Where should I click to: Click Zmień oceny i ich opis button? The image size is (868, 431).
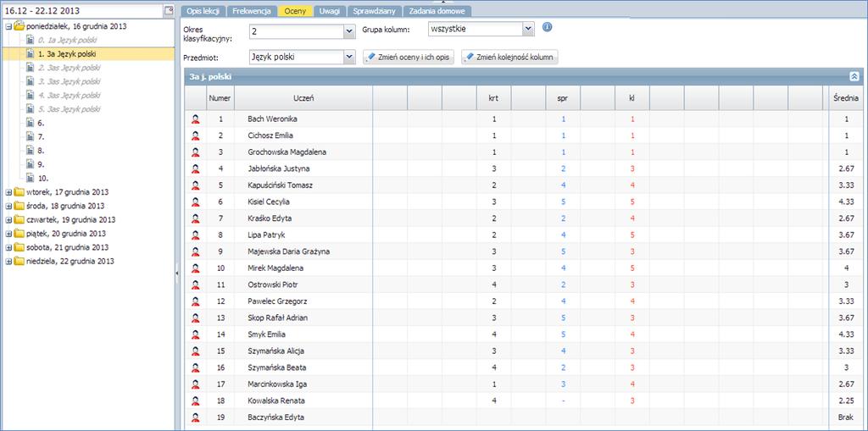tap(409, 58)
